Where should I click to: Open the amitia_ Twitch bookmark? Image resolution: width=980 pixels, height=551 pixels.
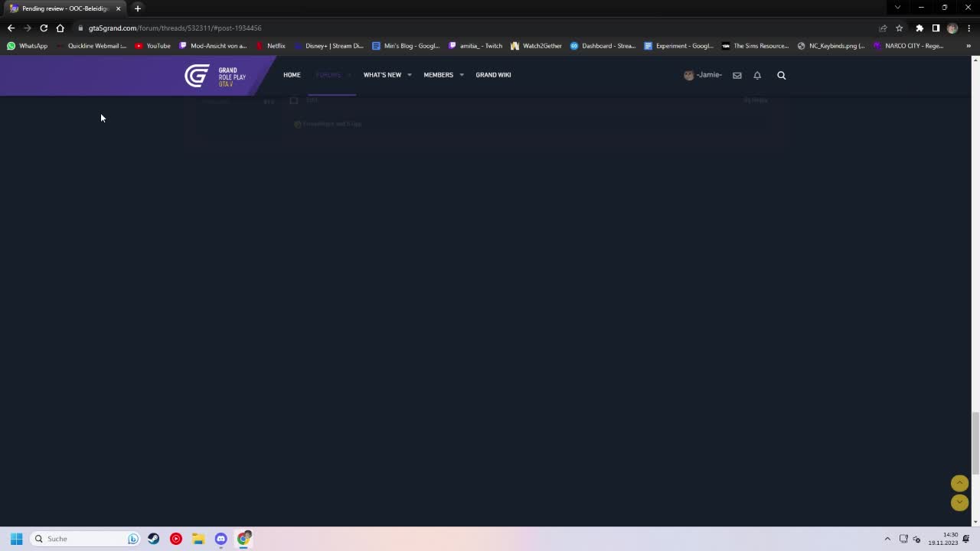coord(475,46)
